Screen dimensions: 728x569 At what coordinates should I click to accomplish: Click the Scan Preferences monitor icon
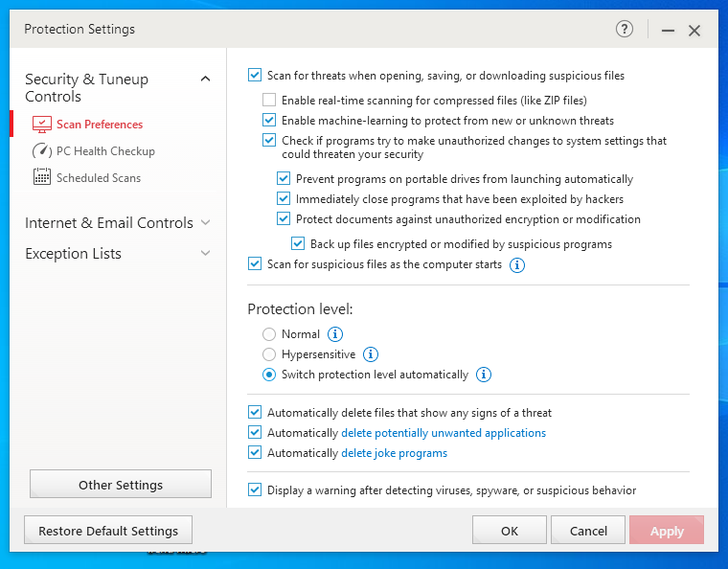41,125
